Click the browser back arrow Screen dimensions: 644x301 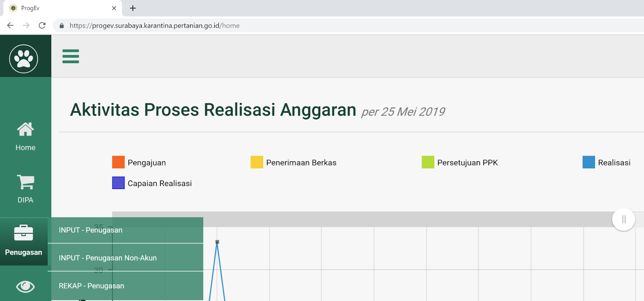pyautogui.click(x=10, y=25)
